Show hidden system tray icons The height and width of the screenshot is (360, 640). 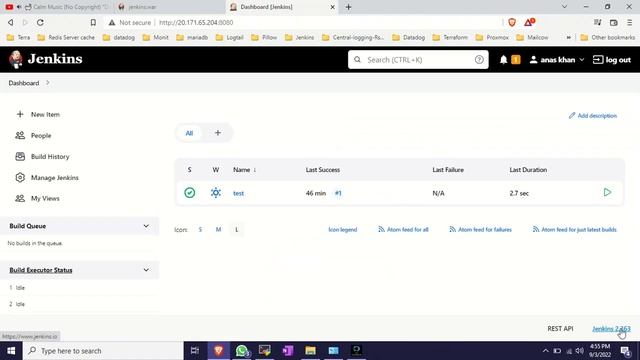point(545,351)
